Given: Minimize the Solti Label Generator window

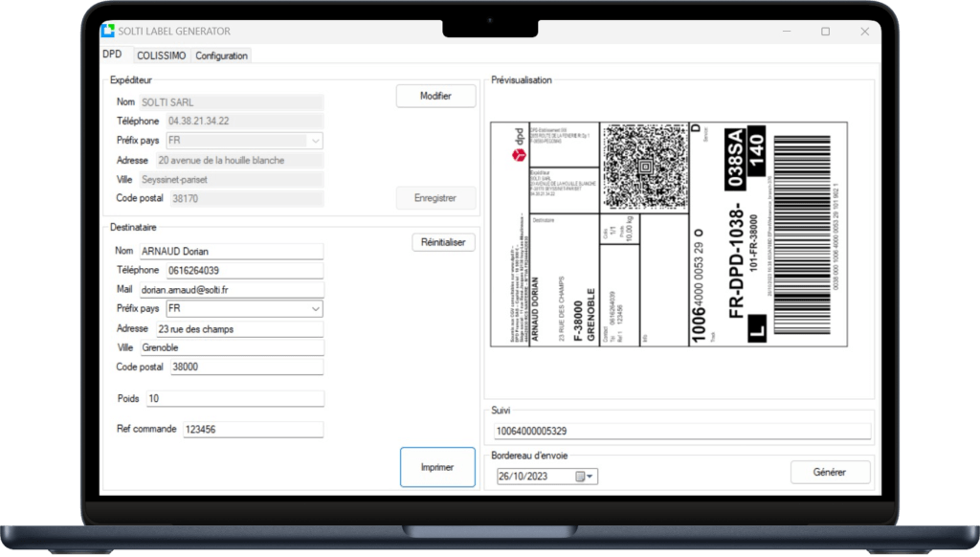Looking at the screenshot, I should coord(785,31).
